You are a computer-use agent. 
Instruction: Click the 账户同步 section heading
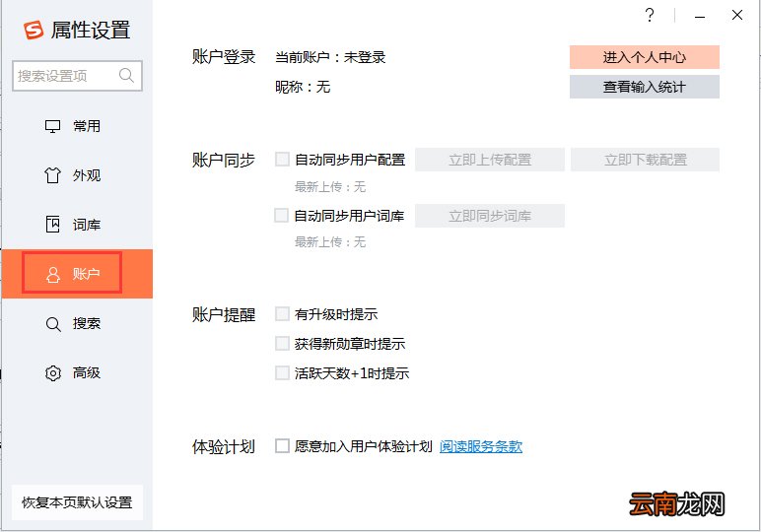pyautogui.click(x=224, y=160)
